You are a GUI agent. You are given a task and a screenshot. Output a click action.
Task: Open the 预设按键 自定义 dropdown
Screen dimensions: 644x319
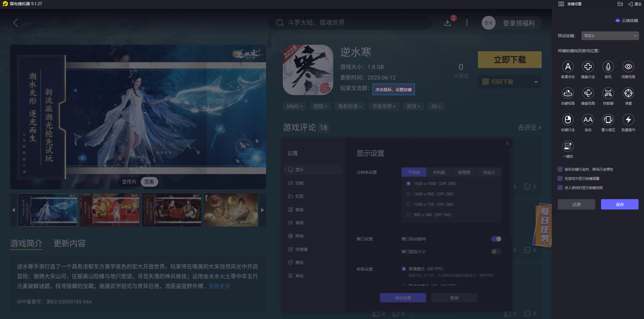point(610,36)
